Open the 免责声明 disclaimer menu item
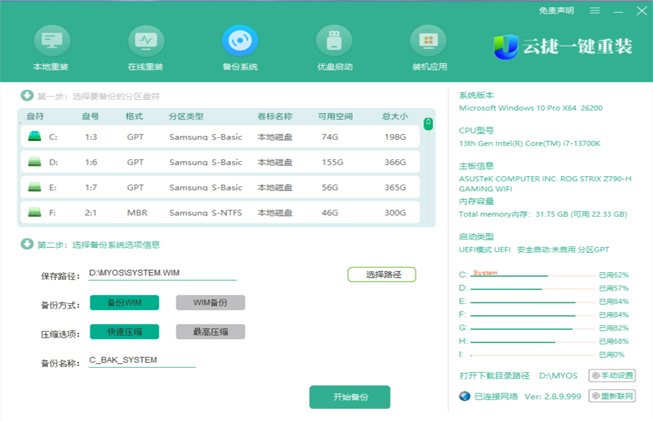The width and height of the screenshot is (653, 421). click(x=555, y=11)
